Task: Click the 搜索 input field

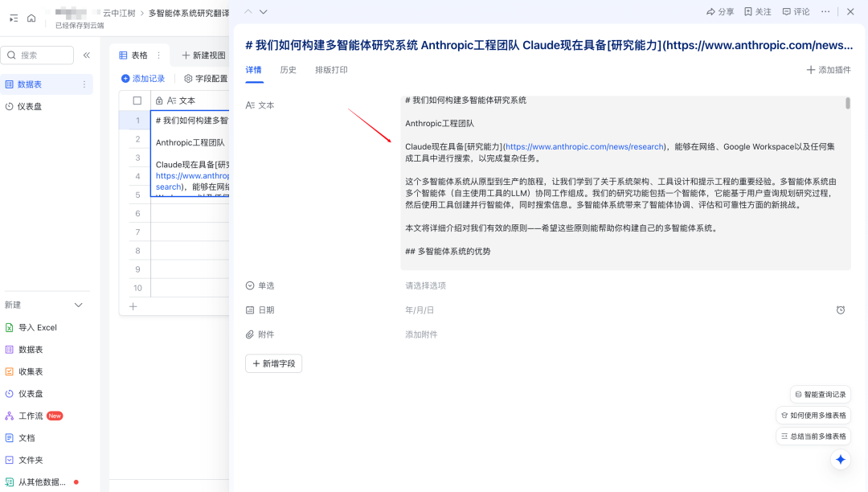Action: coord(38,55)
